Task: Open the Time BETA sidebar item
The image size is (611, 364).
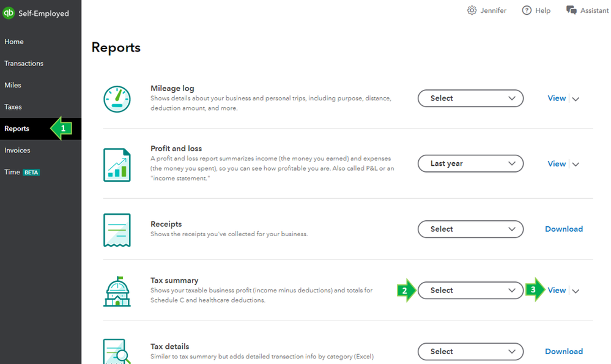Action: tap(22, 173)
